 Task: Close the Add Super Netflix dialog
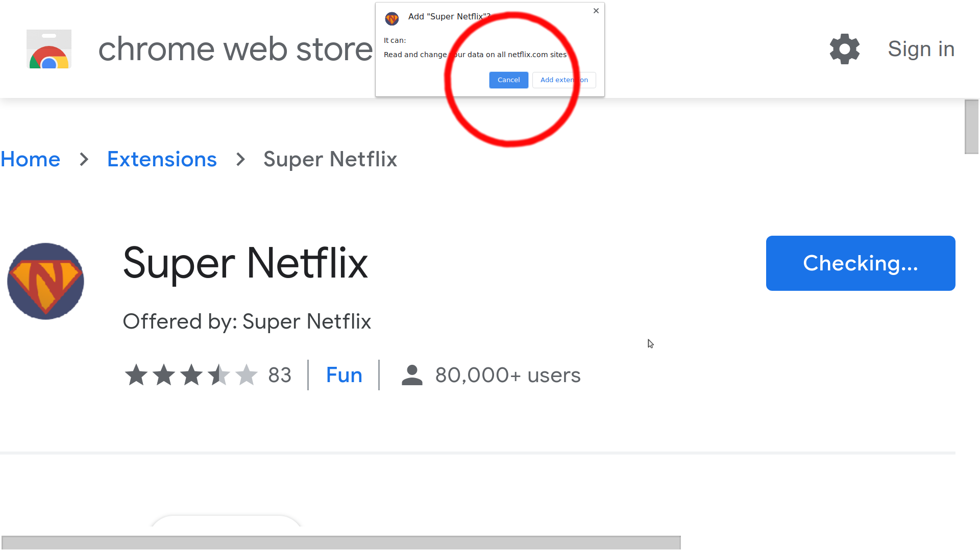596,11
